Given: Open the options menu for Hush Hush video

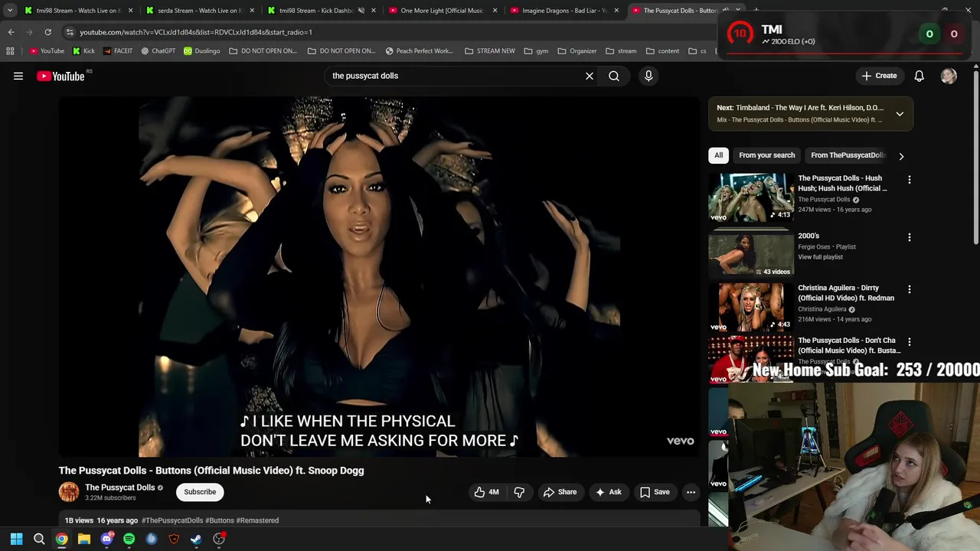Looking at the screenshot, I should [x=910, y=179].
